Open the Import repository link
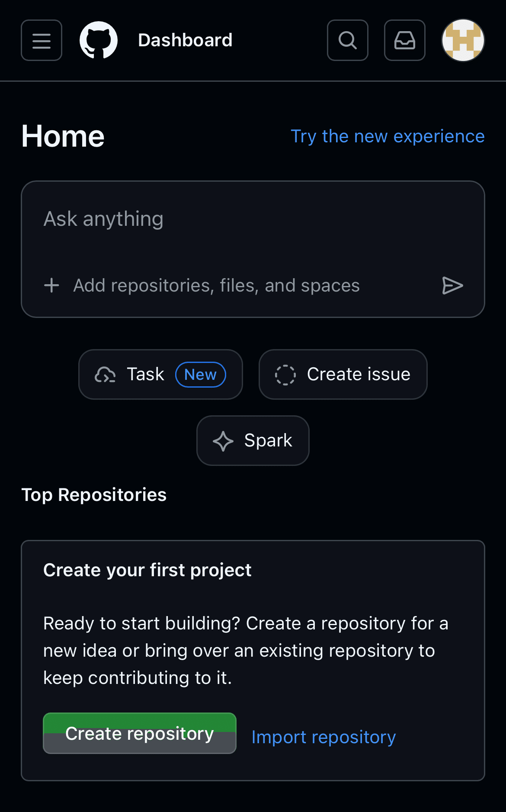This screenshot has height=812, width=506. [x=323, y=737]
